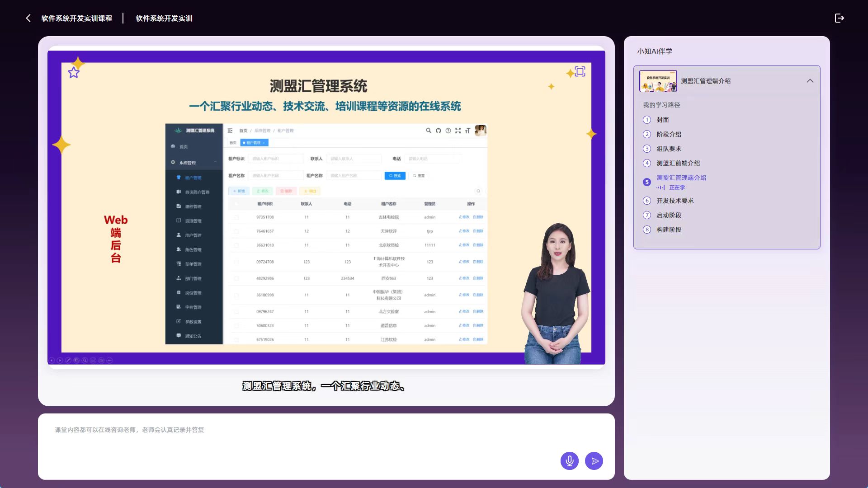Go to step 4 测盟汇前端介绍
Screen dimensions: 868x488
(678, 163)
